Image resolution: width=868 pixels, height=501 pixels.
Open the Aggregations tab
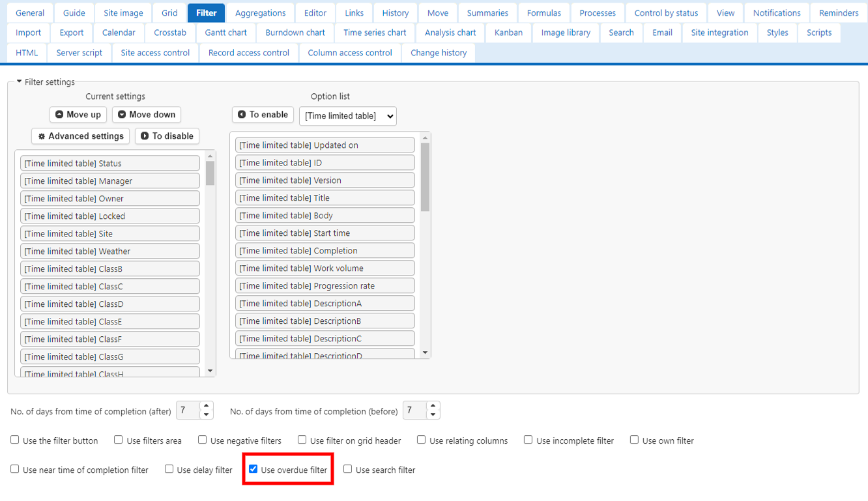tap(260, 13)
